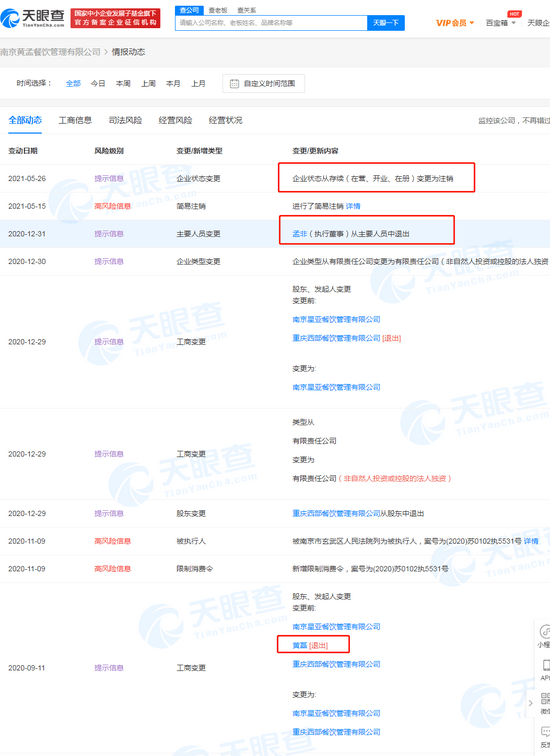Viewport: 550px width, 756px height.
Task: Click the 天眼一下 search button
Action: pos(386,23)
